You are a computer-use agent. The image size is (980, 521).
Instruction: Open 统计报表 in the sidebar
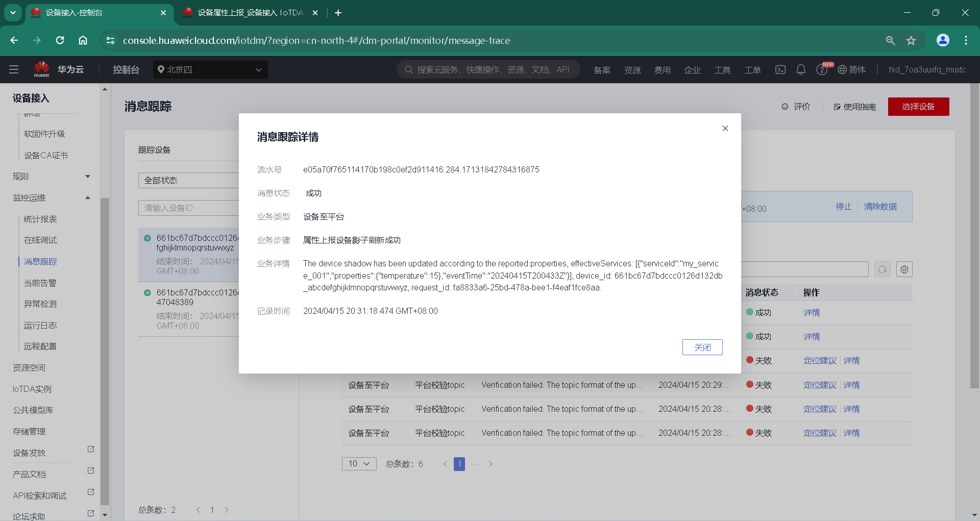click(40, 219)
